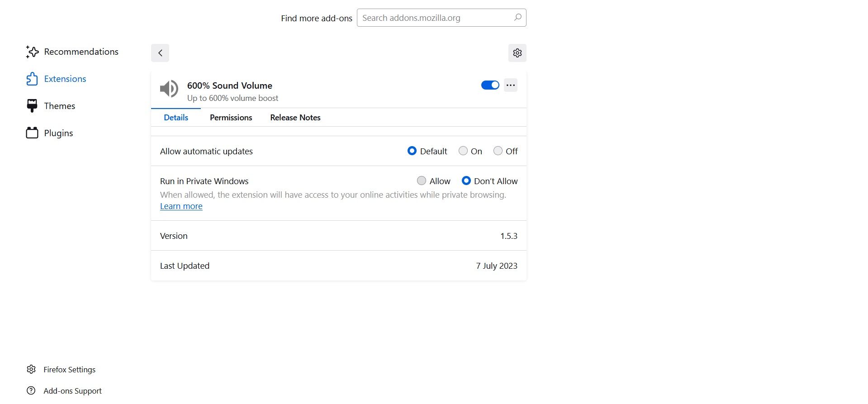
Task: Click the Up to 600% volume boost description
Action: [233, 98]
